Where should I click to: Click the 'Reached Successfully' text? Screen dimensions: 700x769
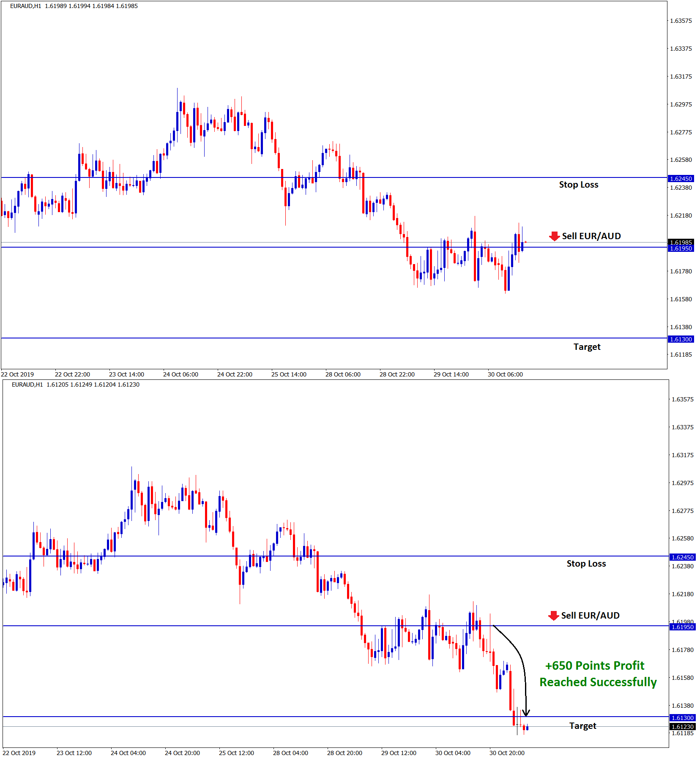click(598, 682)
